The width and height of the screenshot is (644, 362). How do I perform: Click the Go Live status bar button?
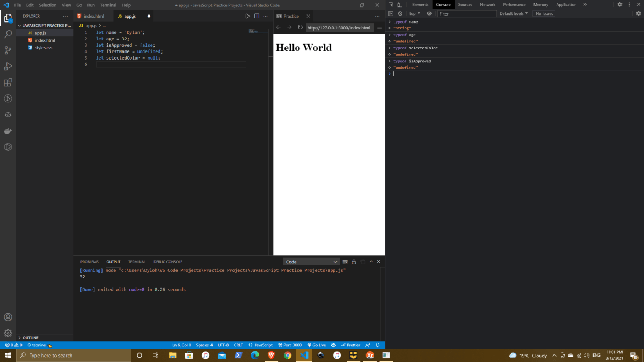317,345
